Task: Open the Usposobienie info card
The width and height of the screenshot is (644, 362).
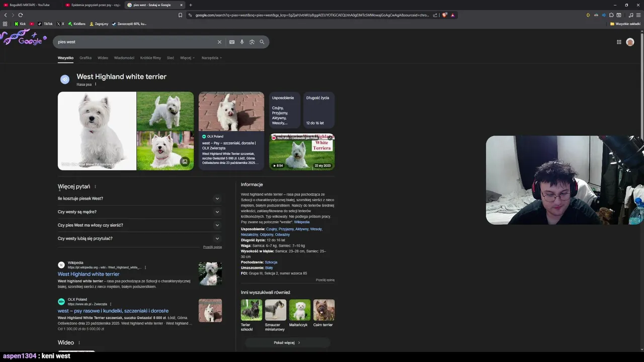Action: point(285,110)
